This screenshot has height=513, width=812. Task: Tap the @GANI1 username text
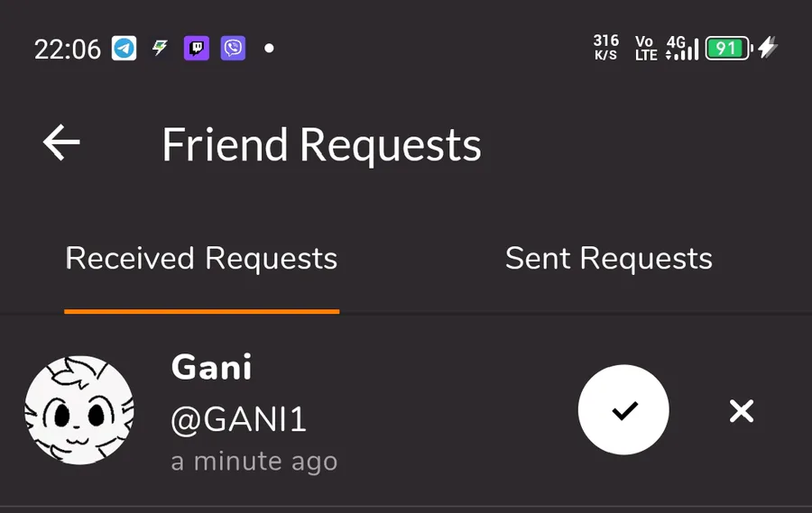pos(239,419)
